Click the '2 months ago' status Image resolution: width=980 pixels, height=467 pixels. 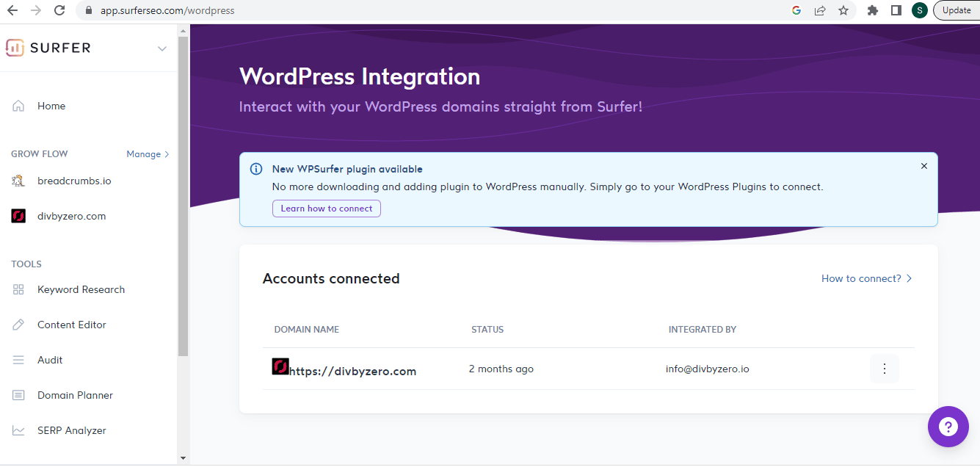coord(501,369)
